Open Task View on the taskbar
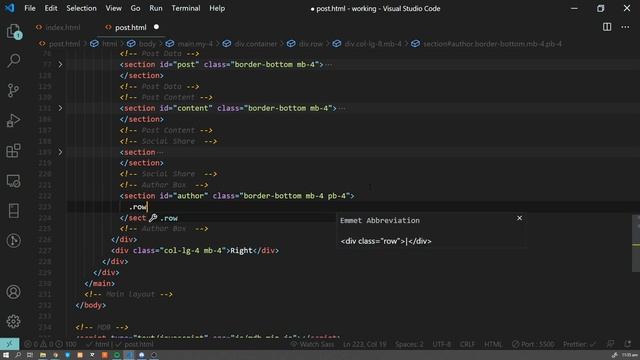 point(30,355)
